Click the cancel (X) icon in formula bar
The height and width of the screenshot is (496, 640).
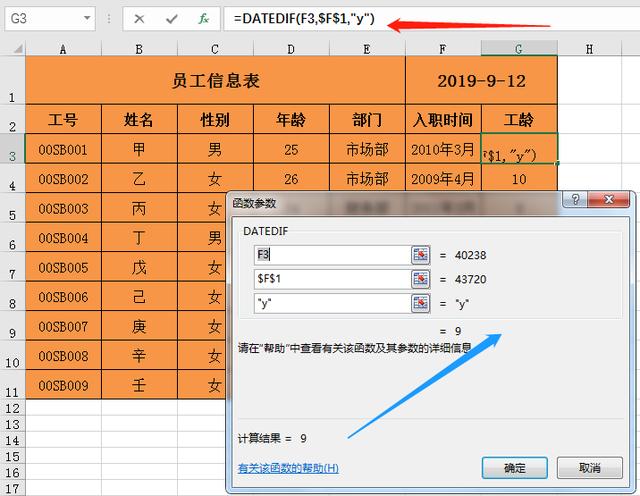point(139,19)
